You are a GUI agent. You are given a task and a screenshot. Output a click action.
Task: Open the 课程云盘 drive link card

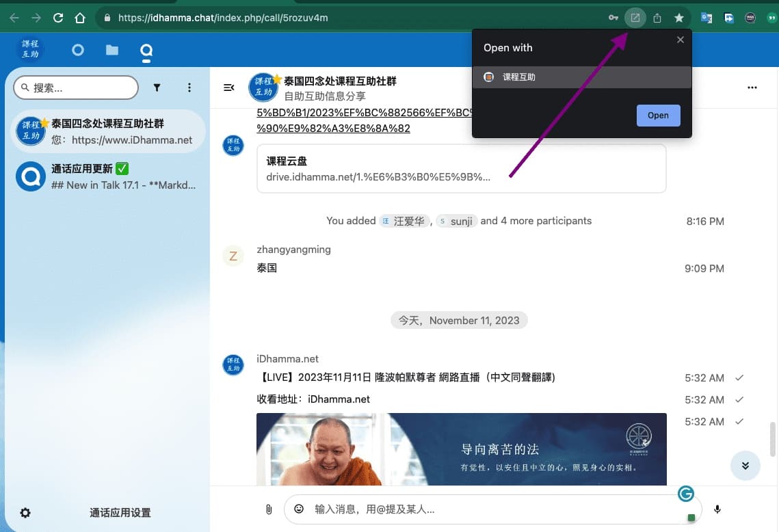(x=461, y=169)
